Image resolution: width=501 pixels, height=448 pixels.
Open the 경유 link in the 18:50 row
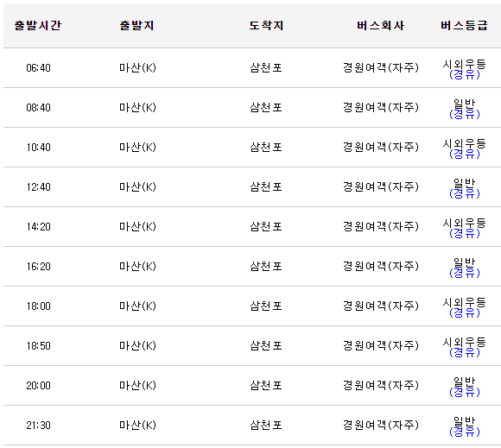464,353
